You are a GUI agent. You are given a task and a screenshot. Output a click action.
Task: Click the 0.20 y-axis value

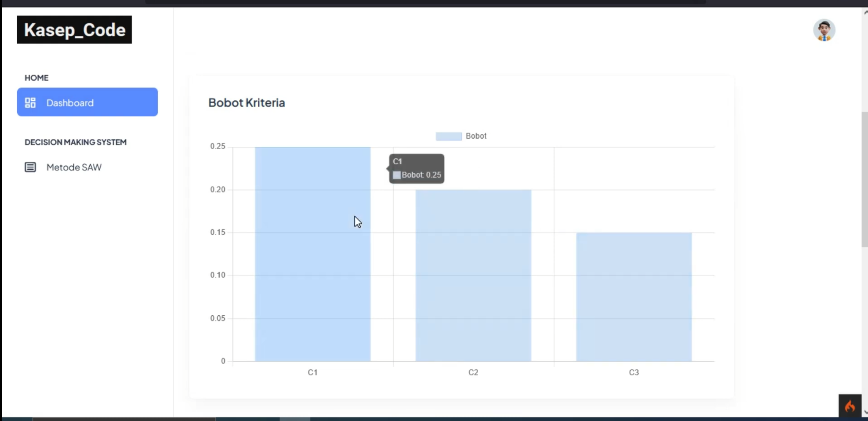218,190
